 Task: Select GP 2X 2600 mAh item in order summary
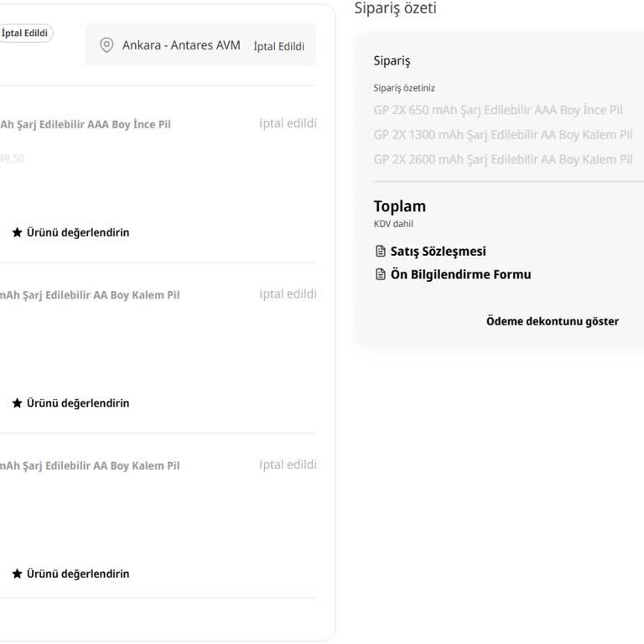pyautogui.click(x=502, y=159)
